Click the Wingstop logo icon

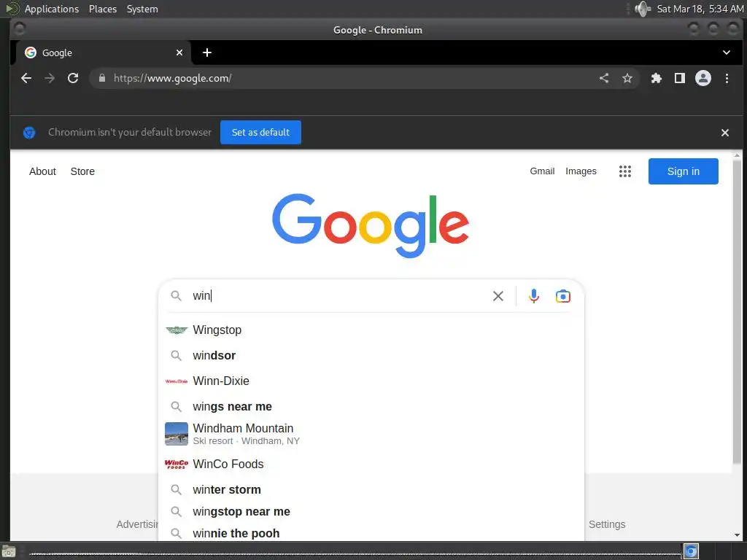177,330
